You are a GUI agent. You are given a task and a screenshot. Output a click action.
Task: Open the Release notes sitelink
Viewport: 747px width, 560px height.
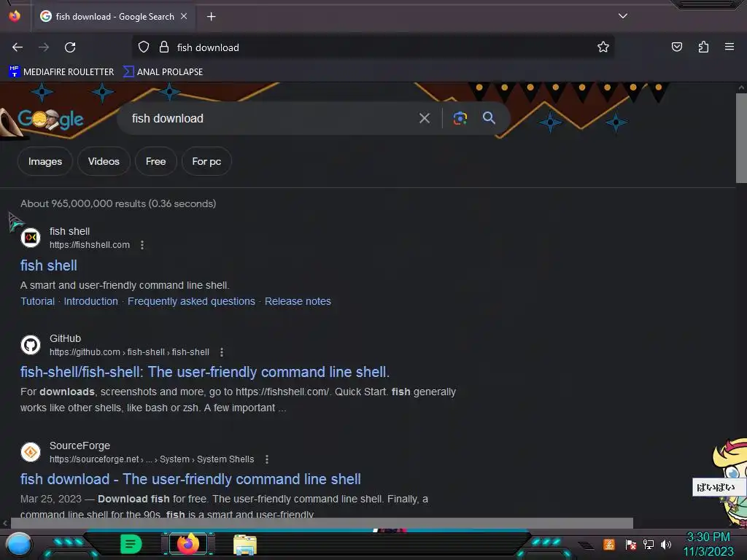click(298, 301)
